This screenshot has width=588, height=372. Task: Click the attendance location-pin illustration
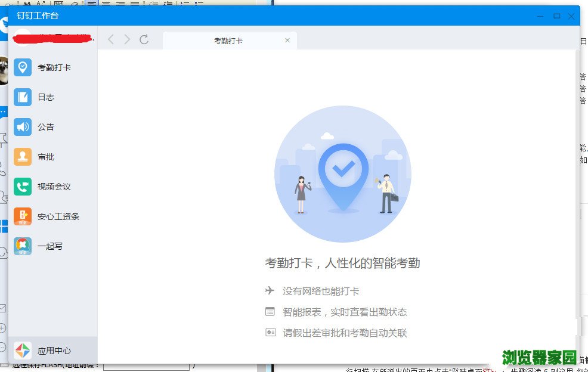point(343,173)
